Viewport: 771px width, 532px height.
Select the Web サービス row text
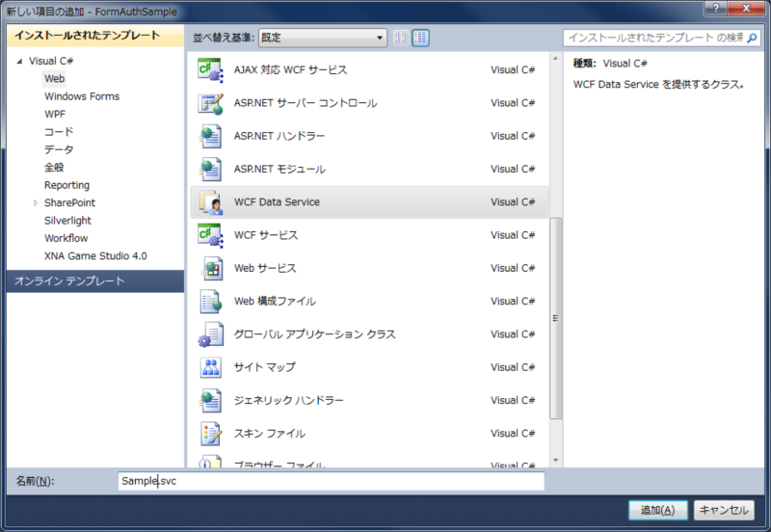coord(266,269)
